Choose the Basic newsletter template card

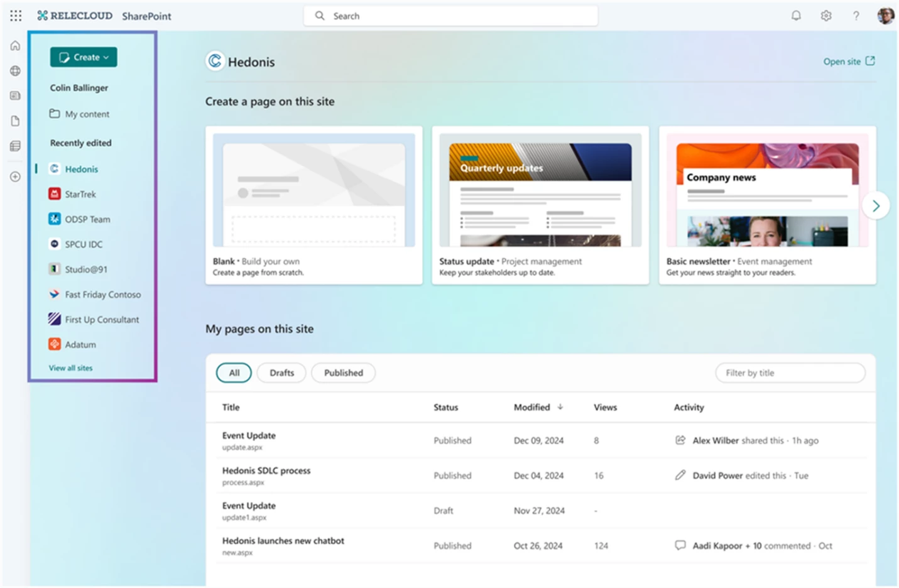pos(768,205)
